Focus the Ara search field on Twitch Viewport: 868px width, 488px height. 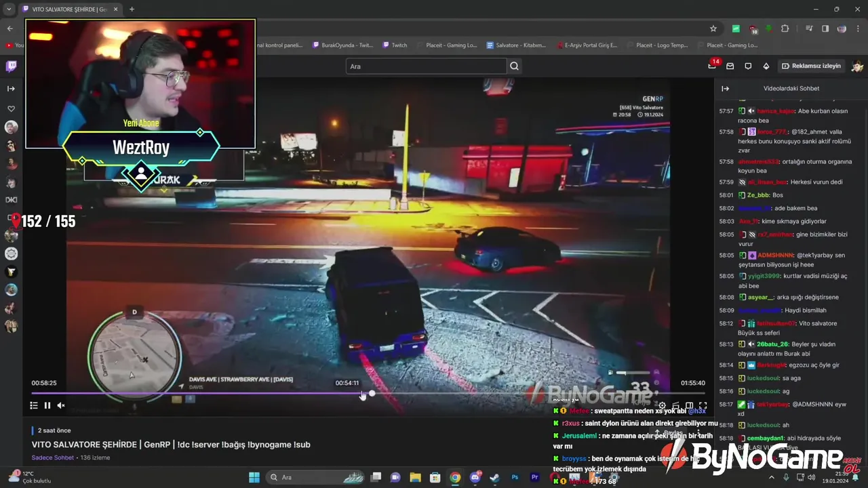(x=426, y=66)
